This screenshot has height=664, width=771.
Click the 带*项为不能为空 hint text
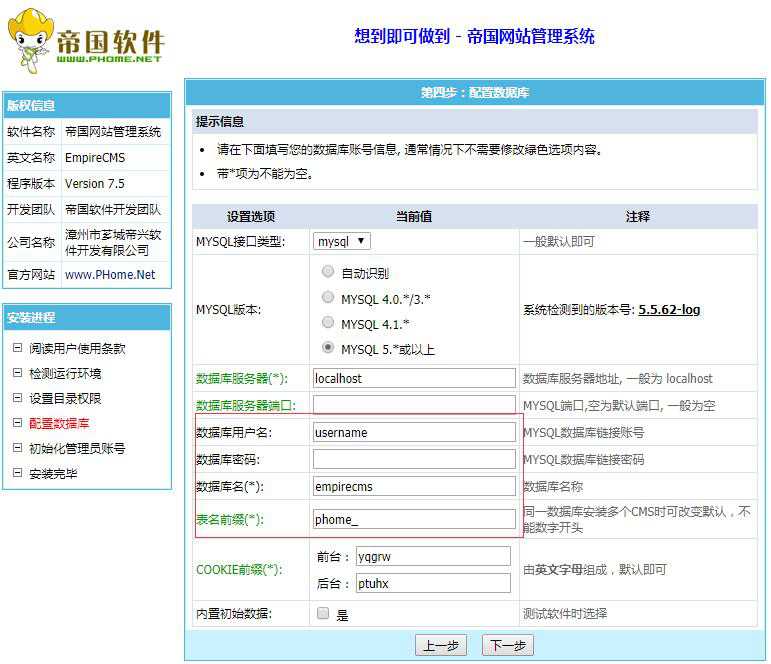tap(265, 174)
